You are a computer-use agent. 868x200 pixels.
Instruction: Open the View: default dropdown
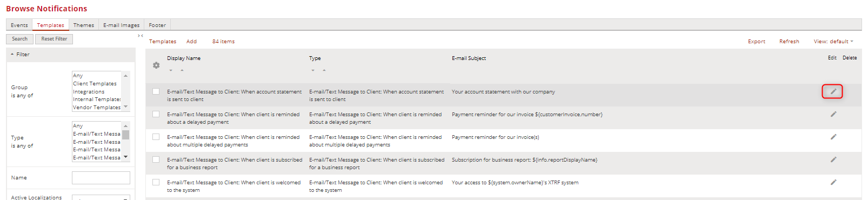tap(833, 42)
